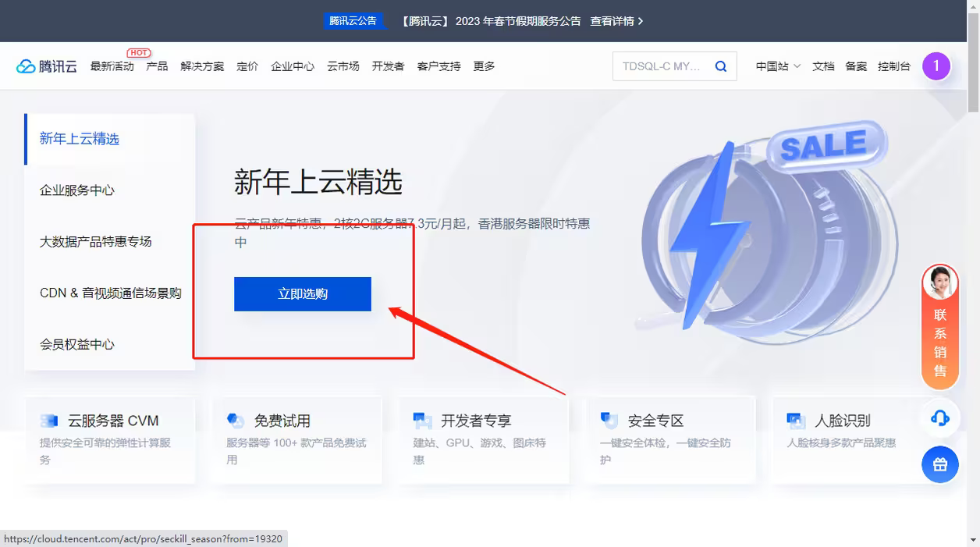Open 查看详情 announcement details link
Viewport: 980px width, 547px height.
pos(616,21)
